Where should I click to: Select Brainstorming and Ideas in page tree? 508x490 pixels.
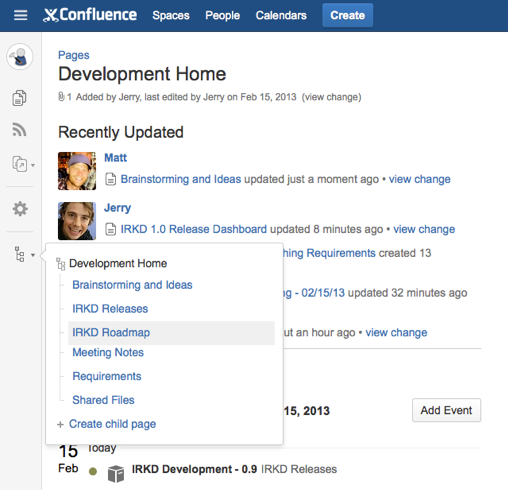click(x=132, y=285)
